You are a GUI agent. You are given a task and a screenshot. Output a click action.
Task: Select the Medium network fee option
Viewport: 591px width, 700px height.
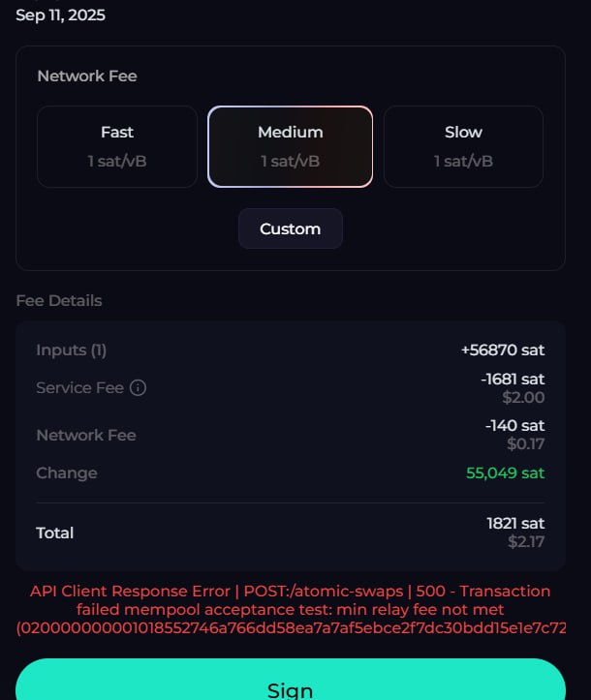[291, 146]
